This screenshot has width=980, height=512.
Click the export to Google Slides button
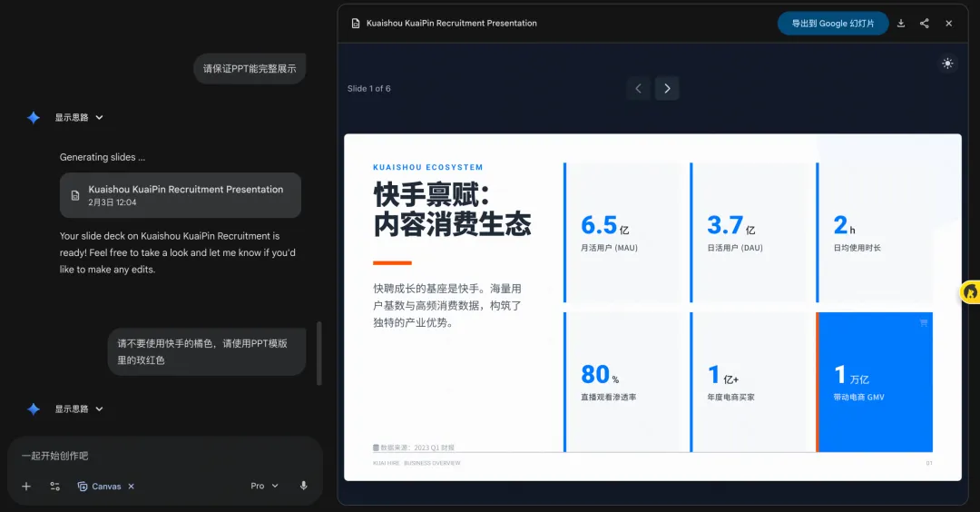pos(832,23)
